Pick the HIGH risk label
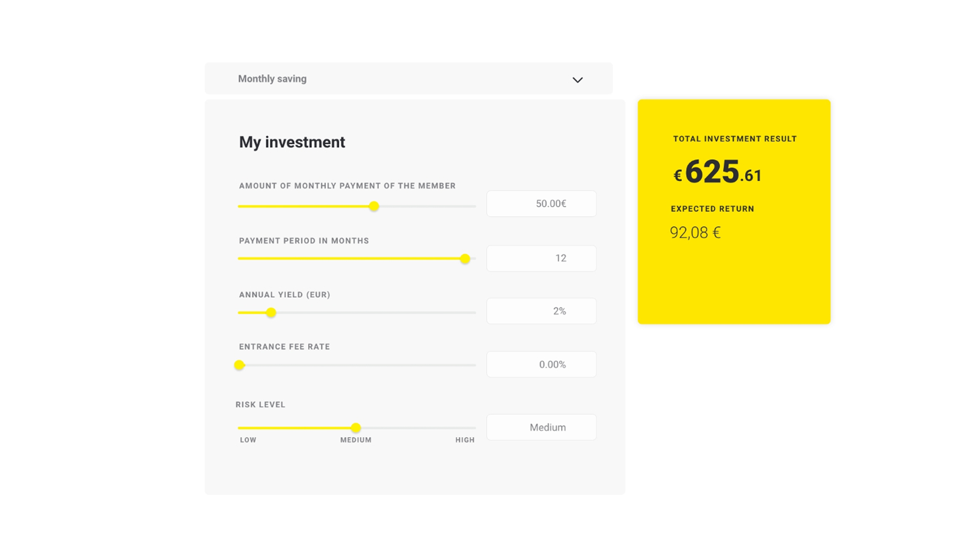 tap(464, 440)
